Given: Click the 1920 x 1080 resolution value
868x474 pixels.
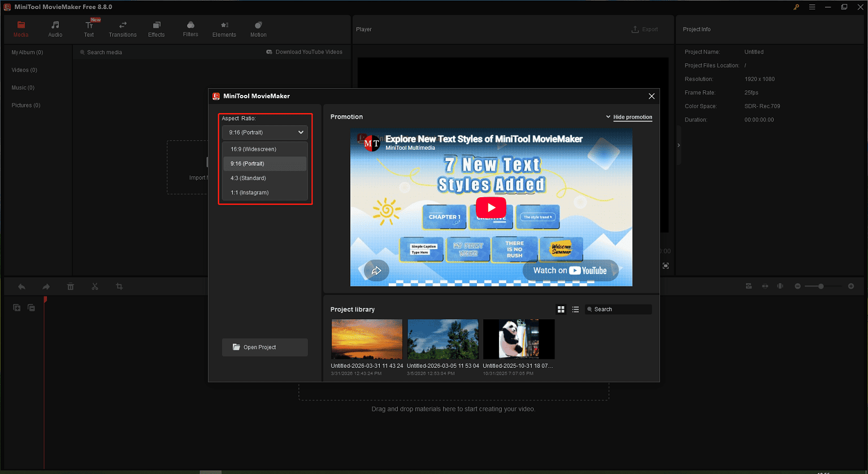Looking at the screenshot, I should [759, 79].
